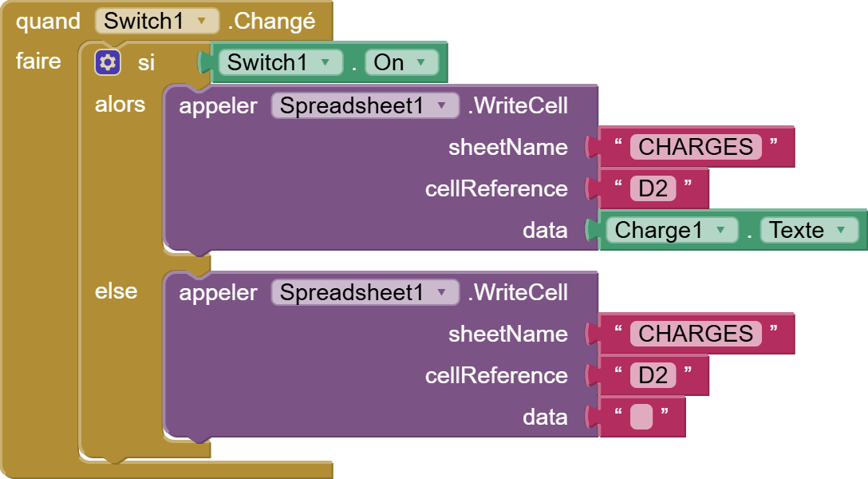
Task: Open first Spreadsheet1 component dropdown
Action: 365,105
